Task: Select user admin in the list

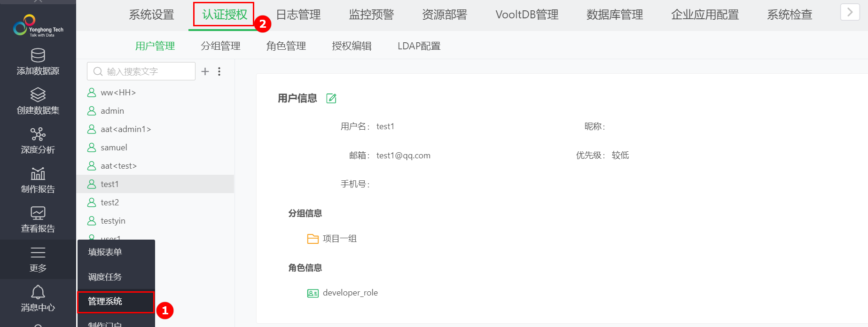Action: click(155, 111)
